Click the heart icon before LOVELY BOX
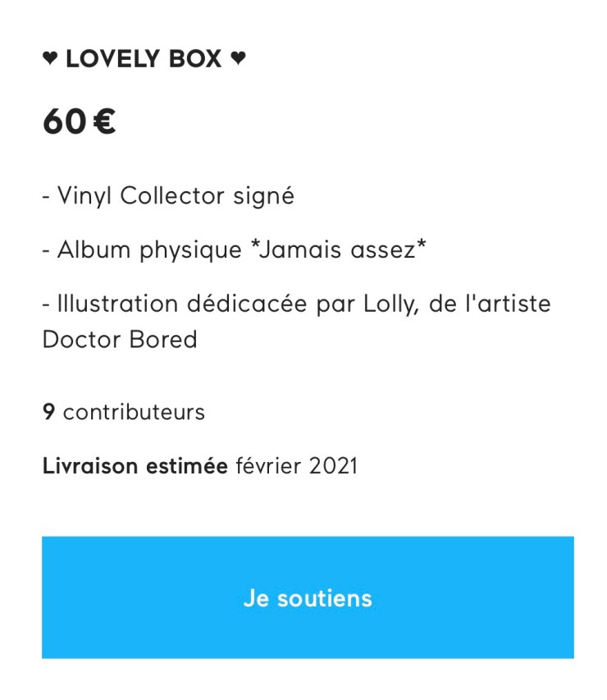The width and height of the screenshot is (607, 700). coord(50,59)
